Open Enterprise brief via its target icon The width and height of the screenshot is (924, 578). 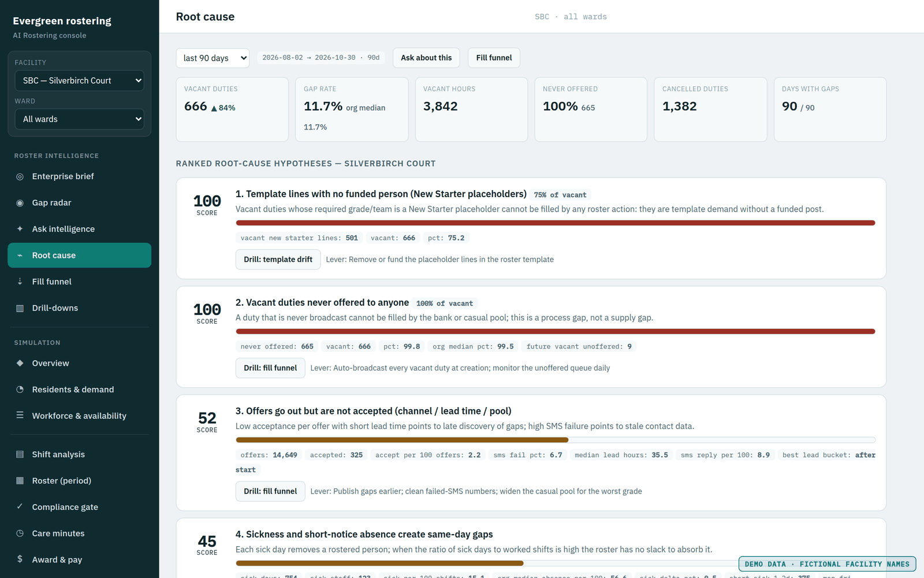(x=20, y=176)
